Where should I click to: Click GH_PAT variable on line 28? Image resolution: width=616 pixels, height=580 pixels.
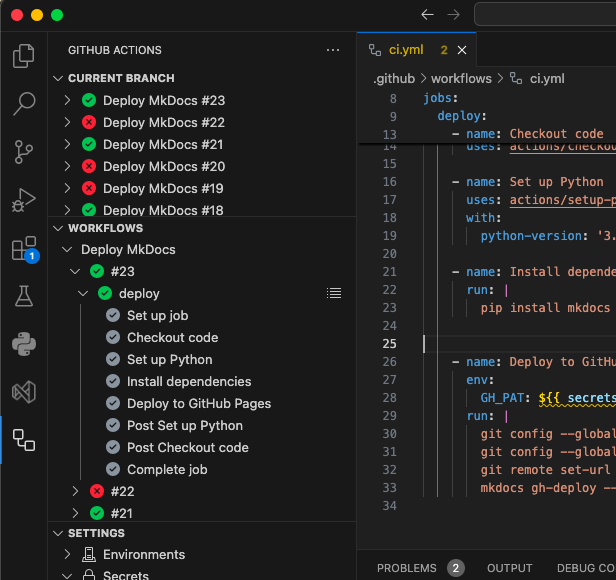[502, 398]
